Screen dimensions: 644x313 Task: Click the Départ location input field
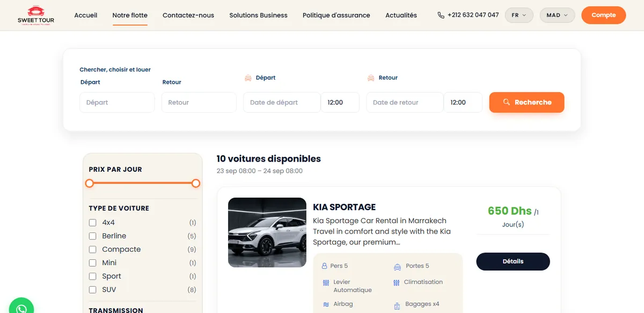click(x=117, y=103)
